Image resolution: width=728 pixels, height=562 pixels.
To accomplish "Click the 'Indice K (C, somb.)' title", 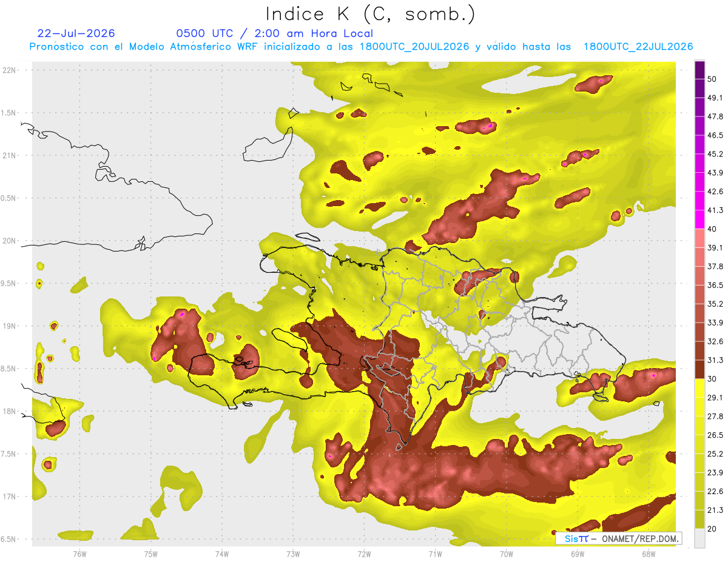I will click(371, 15).
